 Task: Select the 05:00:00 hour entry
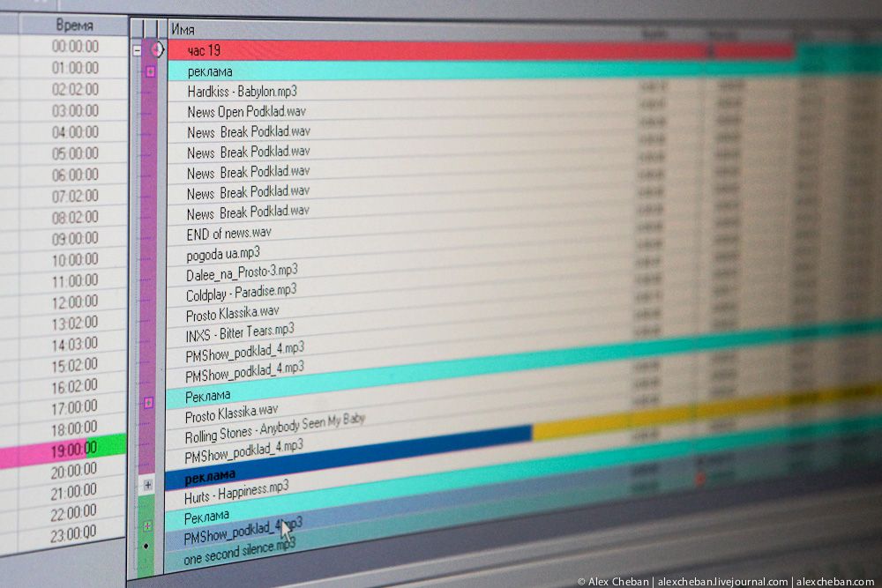coord(75,153)
